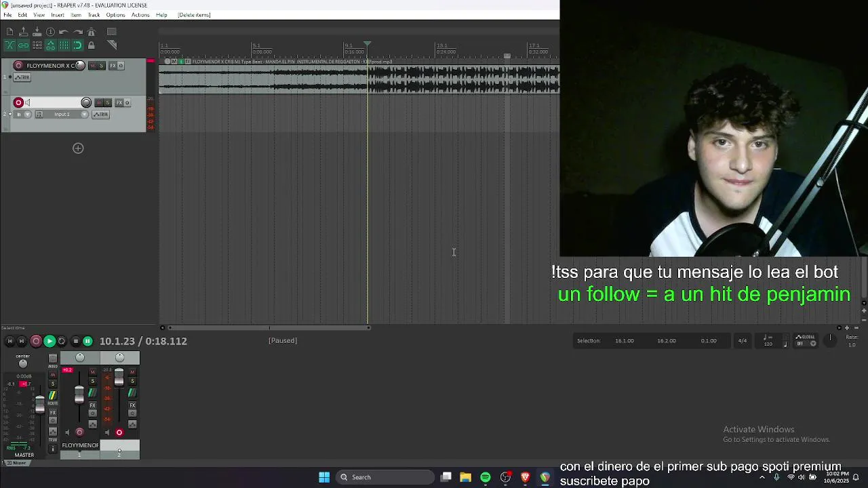Click the tempo 120 BPM field
Image resolution: width=868 pixels, height=488 pixels.
click(x=768, y=341)
